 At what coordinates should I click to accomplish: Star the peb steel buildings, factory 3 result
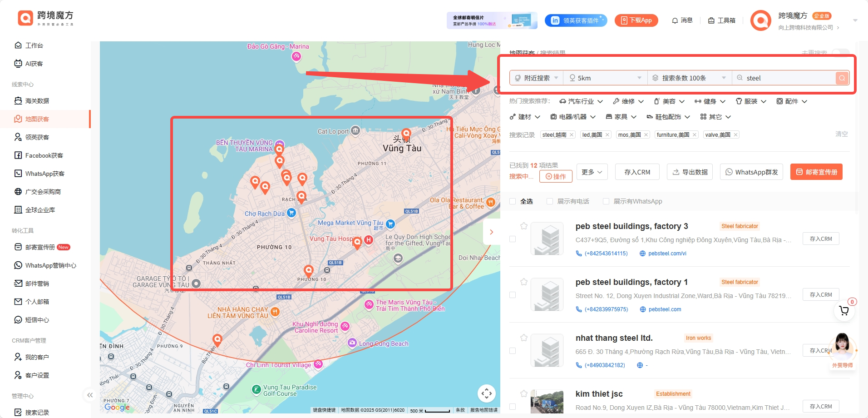pyautogui.click(x=524, y=226)
